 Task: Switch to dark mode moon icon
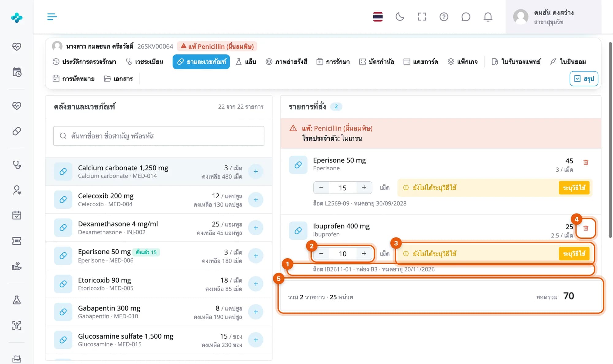click(x=400, y=17)
